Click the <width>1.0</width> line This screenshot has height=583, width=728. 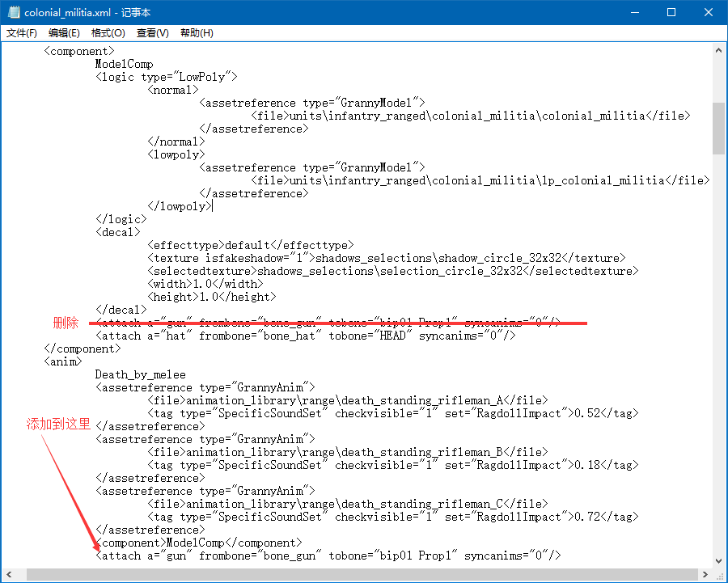205,284
